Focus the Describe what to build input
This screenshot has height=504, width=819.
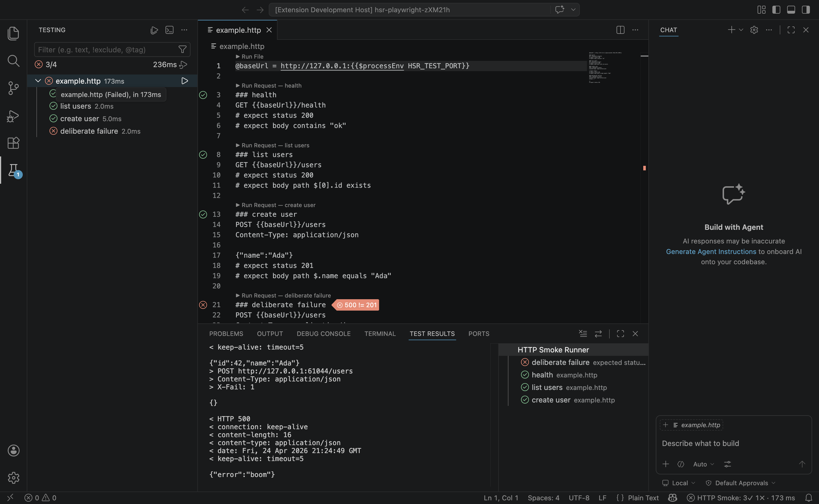tap(733, 443)
